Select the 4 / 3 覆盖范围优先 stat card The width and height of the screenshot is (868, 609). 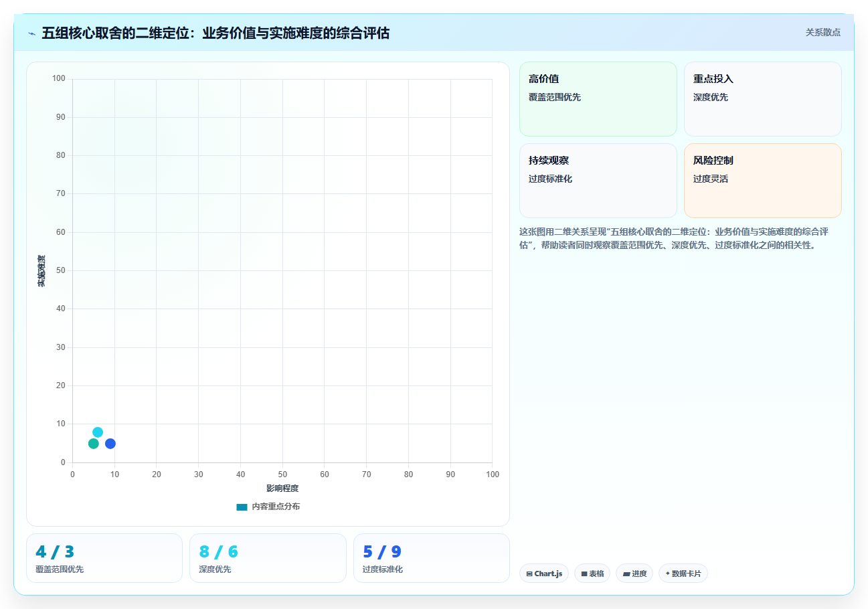pos(104,558)
